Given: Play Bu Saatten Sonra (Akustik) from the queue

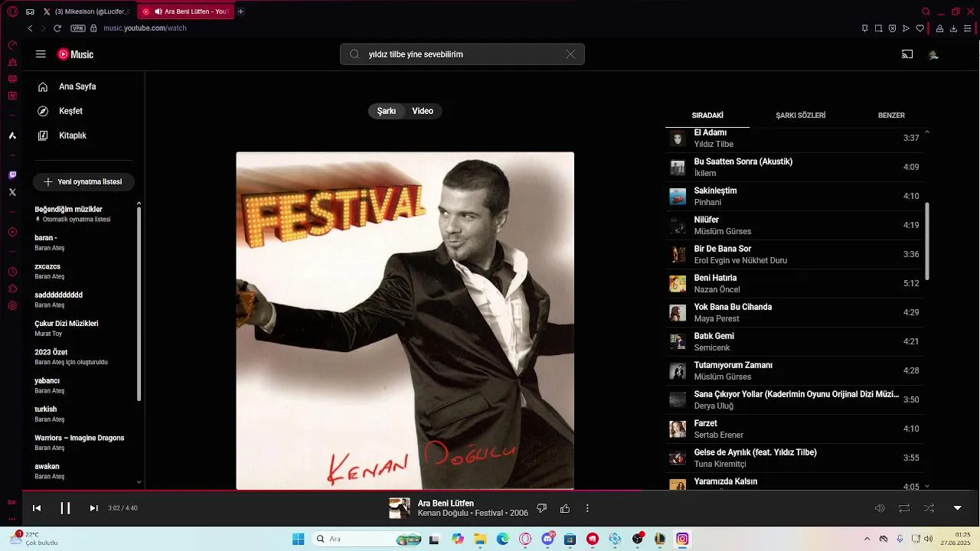Looking at the screenshot, I should pos(794,167).
